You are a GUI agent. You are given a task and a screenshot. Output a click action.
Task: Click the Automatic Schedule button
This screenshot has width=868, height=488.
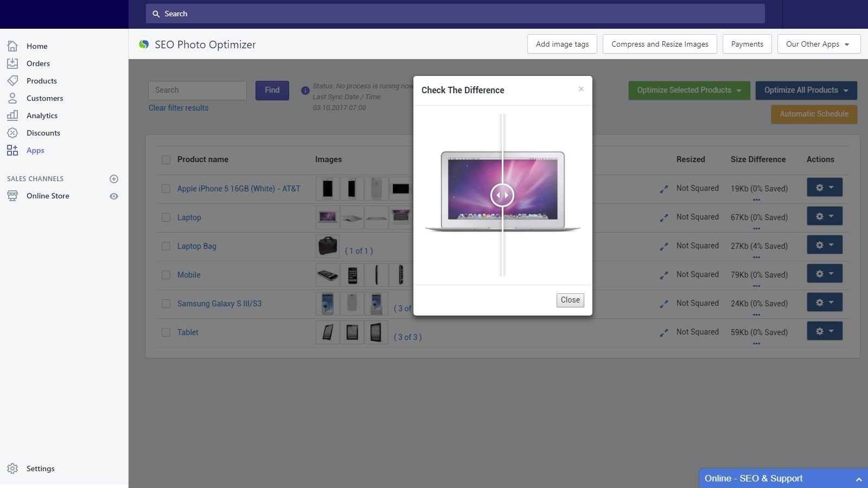click(814, 114)
